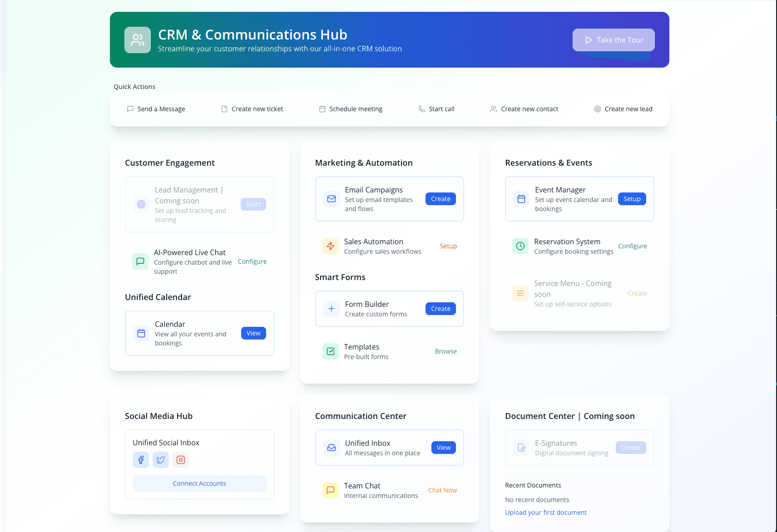Click Connect Accounts in Social Media Hub
777x532 pixels.
tap(199, 483)
